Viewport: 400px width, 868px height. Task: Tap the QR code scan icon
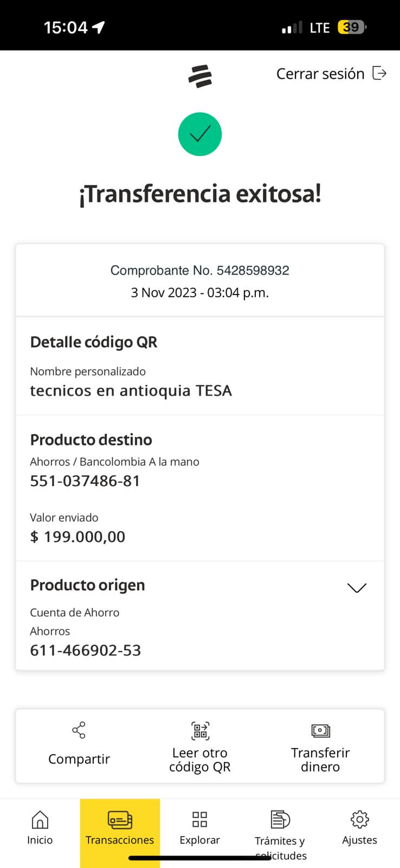pos(200,731)
